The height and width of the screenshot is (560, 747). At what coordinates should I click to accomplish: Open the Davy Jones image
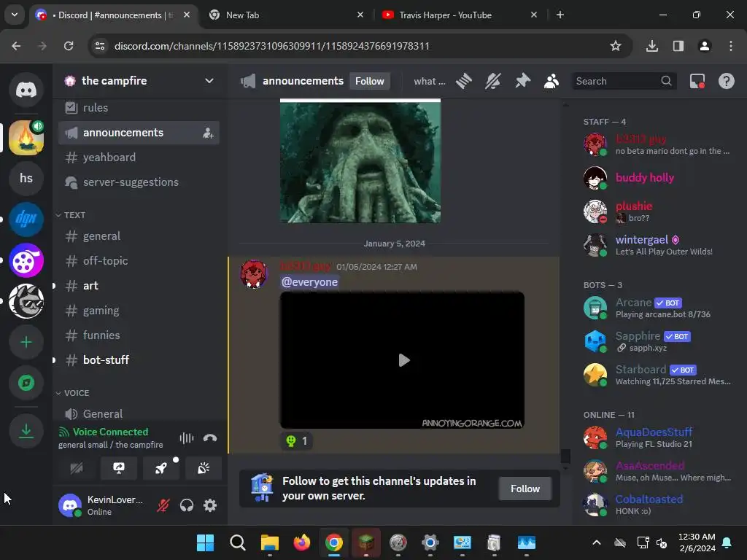(360, 160)
